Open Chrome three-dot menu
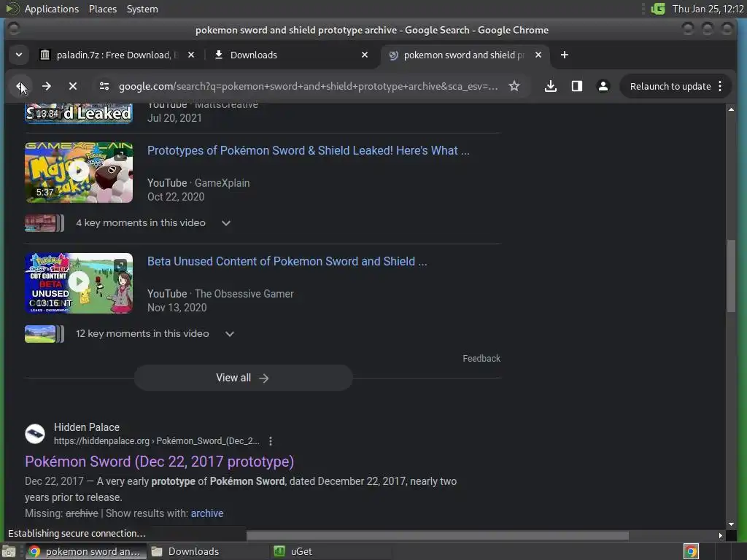747x560 pixels. click(720, 86)
